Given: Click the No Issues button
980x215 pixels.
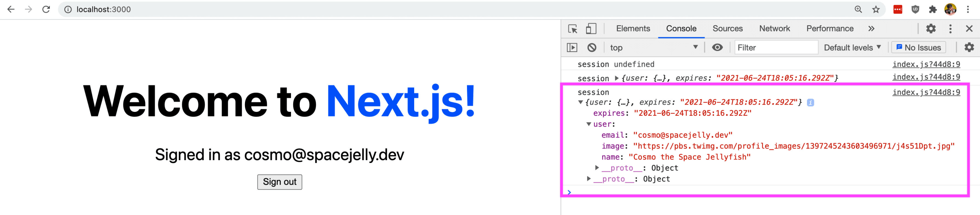Looking at the screenshot, I should tap(919, 48).
